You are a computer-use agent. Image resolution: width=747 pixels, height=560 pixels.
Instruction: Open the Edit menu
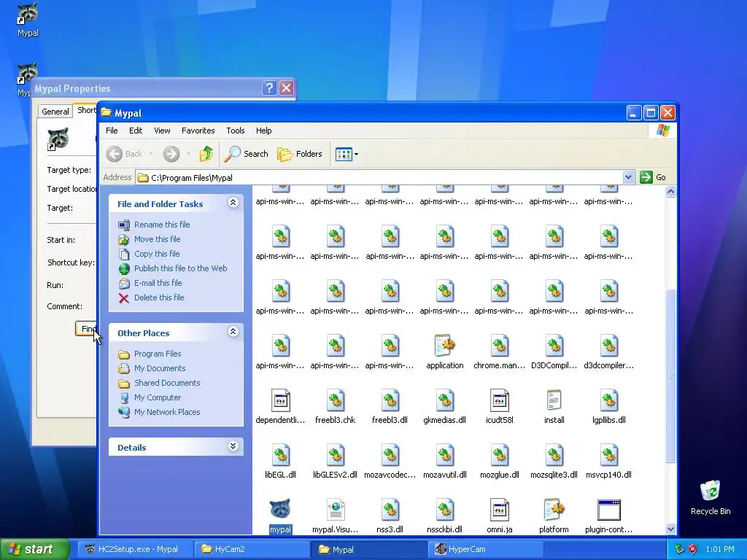click(136, 131)
